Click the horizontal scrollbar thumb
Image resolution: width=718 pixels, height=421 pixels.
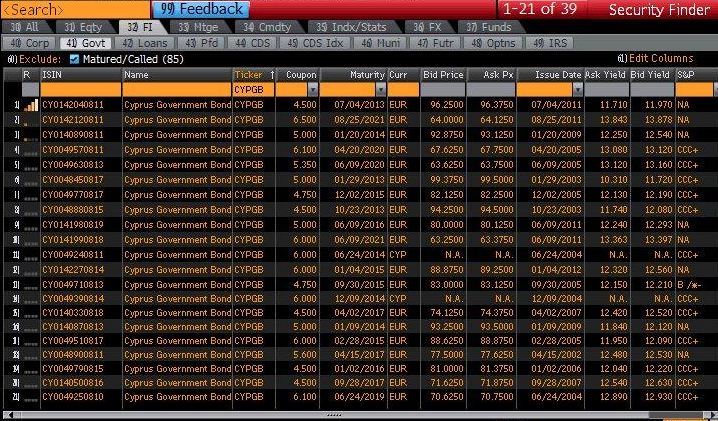click(333, 415)
